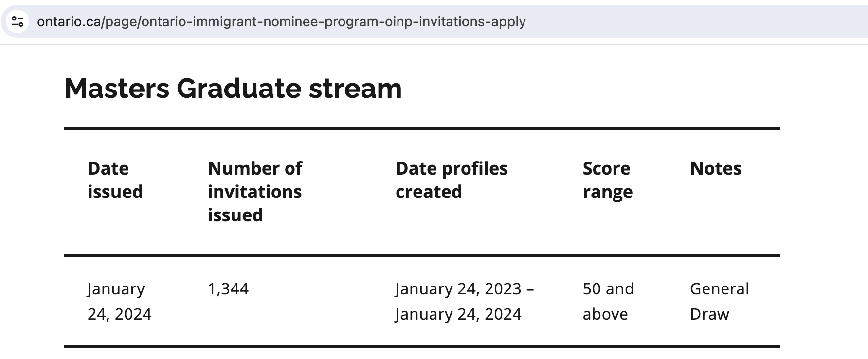
Task: Select the Masters Graduate stream heading
Action: pyautogui.click(x=233, y=89)
